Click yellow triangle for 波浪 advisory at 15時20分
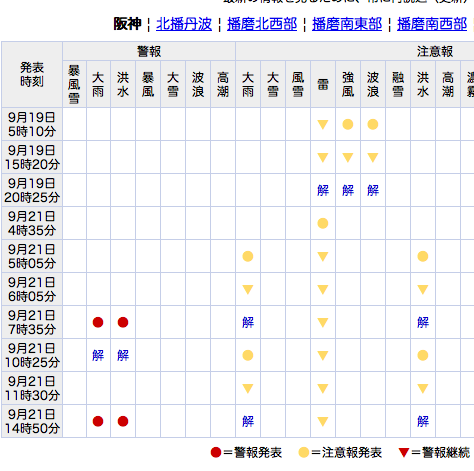 373,158
